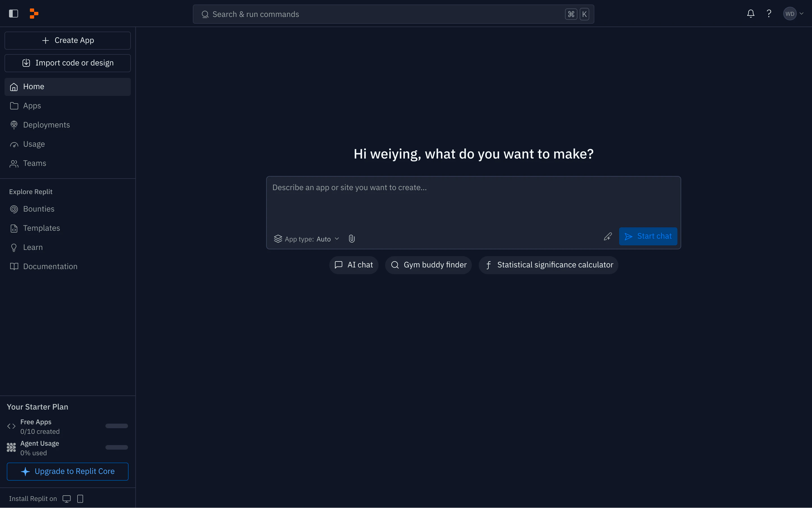
Task: Click the orange Replit logo
Action: pyautogui.click(x=34, y=14)
